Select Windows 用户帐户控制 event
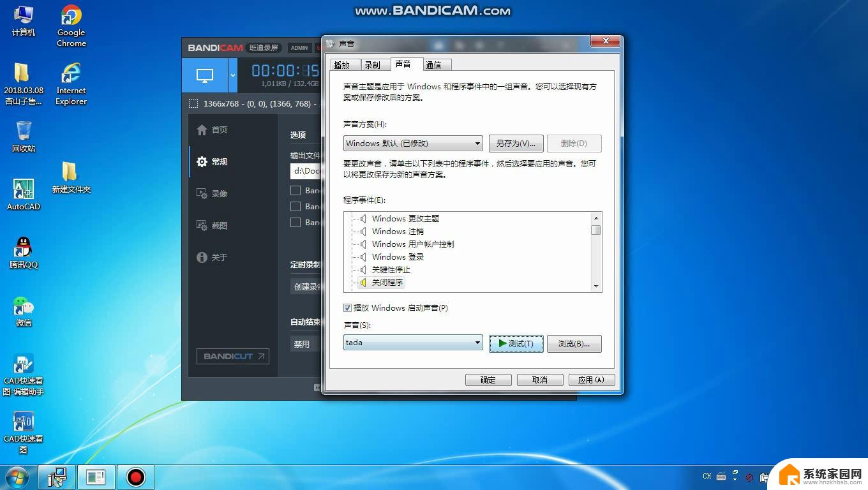This screenshot has width=868, height=490. coord(413,244)
